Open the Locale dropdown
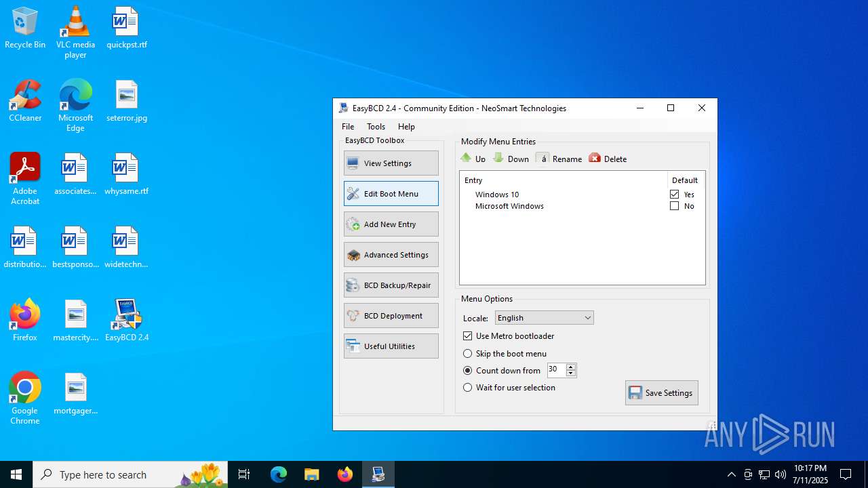Viewport: 868px width, 488px height. tap(545, 318)
